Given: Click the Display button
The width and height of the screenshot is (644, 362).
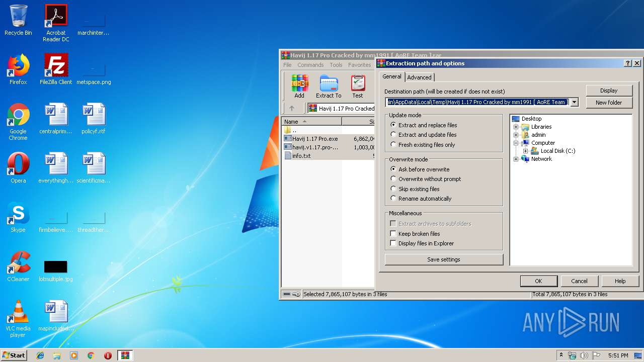Looking at the screenshot, I should click(609, 90).
